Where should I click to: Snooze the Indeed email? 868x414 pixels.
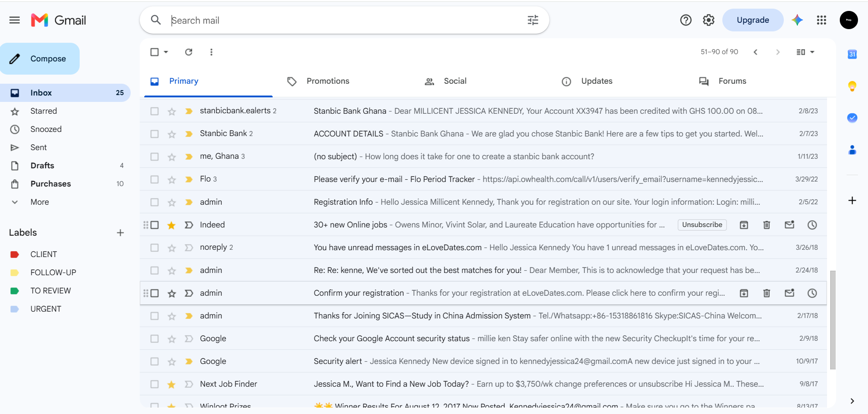point(812,225)
